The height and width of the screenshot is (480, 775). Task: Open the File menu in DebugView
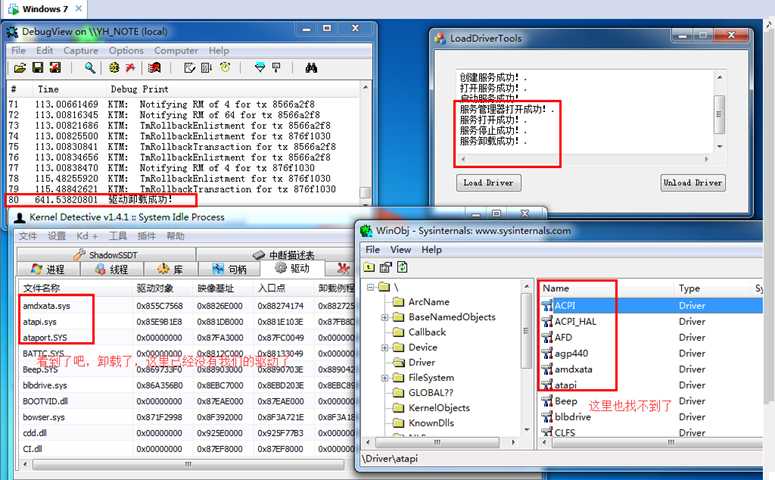(18, 50)
